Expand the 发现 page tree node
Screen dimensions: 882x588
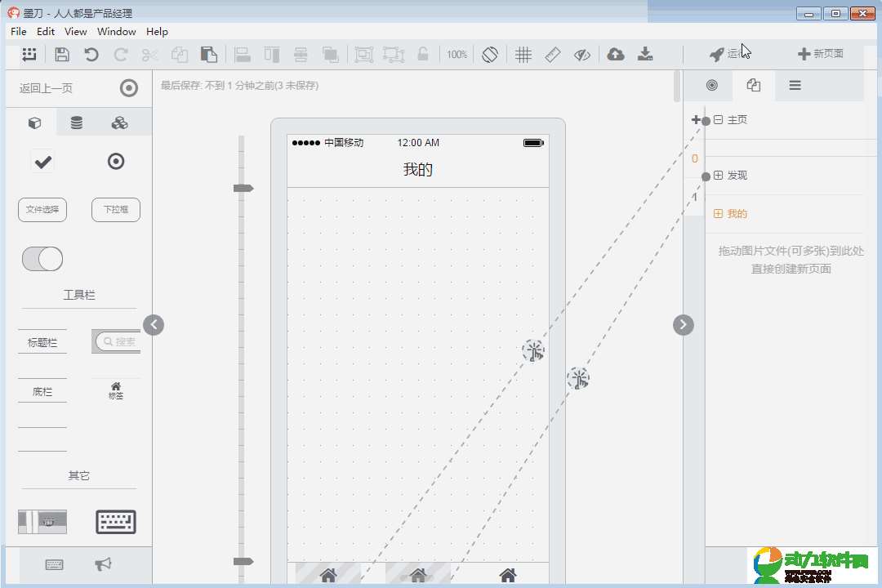pos(719,176)
